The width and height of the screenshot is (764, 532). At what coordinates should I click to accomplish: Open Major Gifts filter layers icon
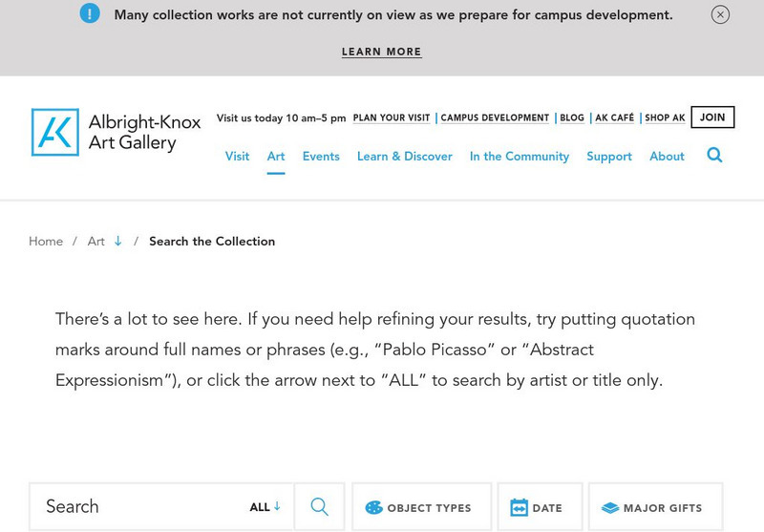click(610, 508)
